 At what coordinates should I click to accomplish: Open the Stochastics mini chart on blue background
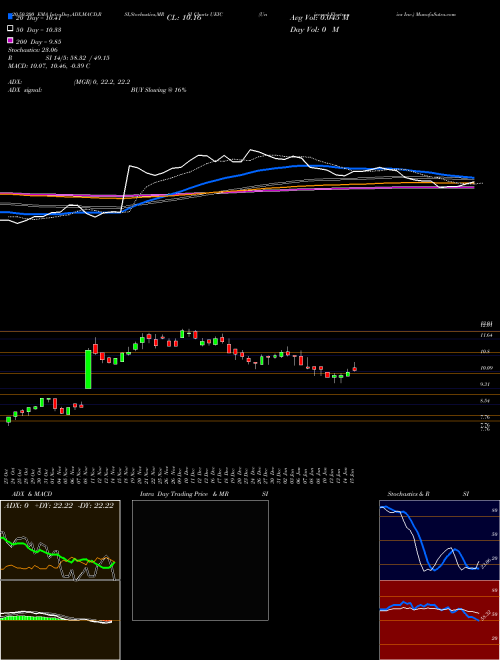[439, 540]
